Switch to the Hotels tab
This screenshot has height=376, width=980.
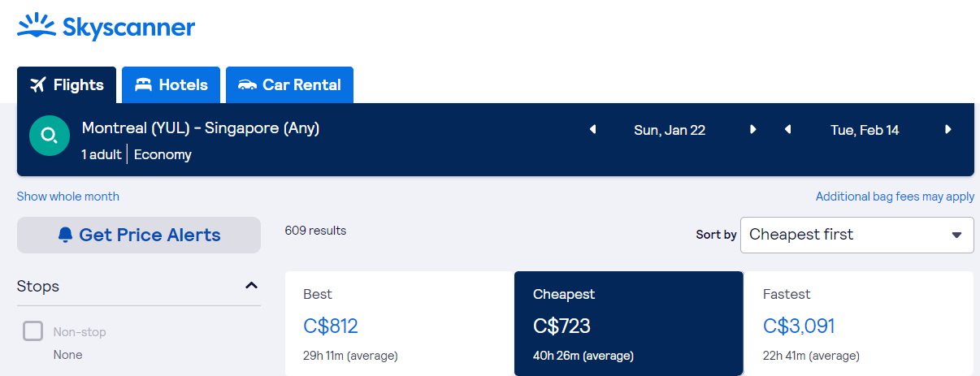click(x=171, y=84)
